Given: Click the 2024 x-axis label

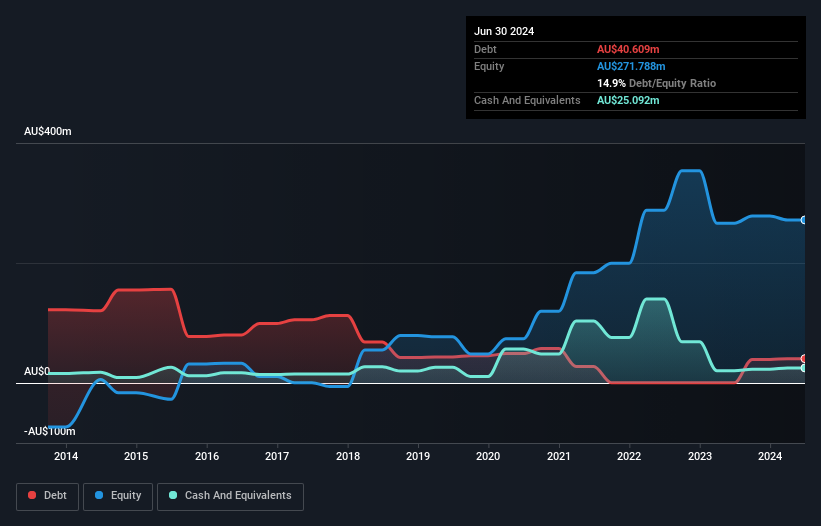Looking at the screenshot, I should click(770, 456).
